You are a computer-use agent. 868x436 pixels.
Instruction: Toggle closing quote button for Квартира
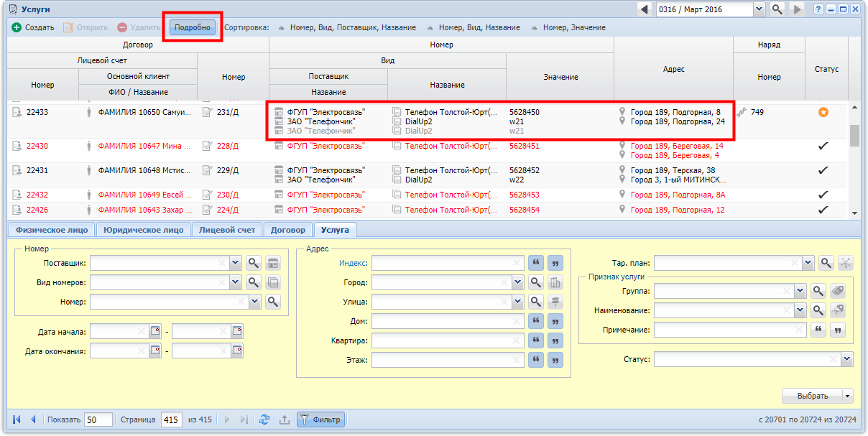pyautogui.click(x=555, y=340)
